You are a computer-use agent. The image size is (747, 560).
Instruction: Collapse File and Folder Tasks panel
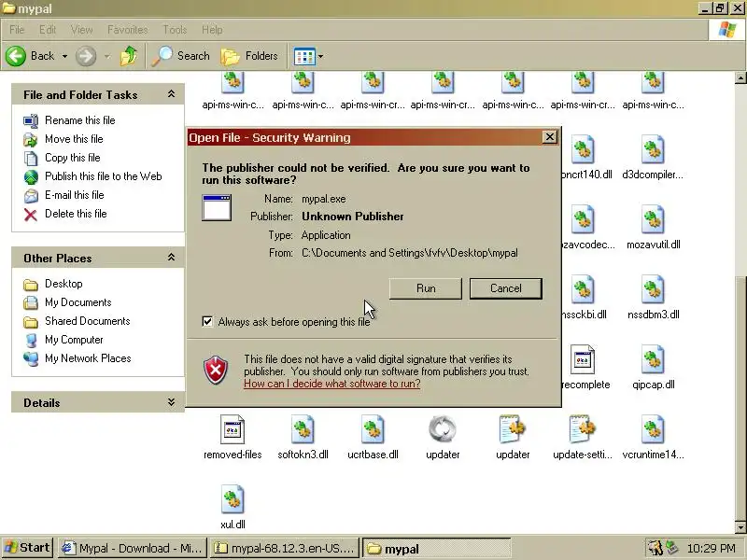pyautogui.click(x=171, y=94)
